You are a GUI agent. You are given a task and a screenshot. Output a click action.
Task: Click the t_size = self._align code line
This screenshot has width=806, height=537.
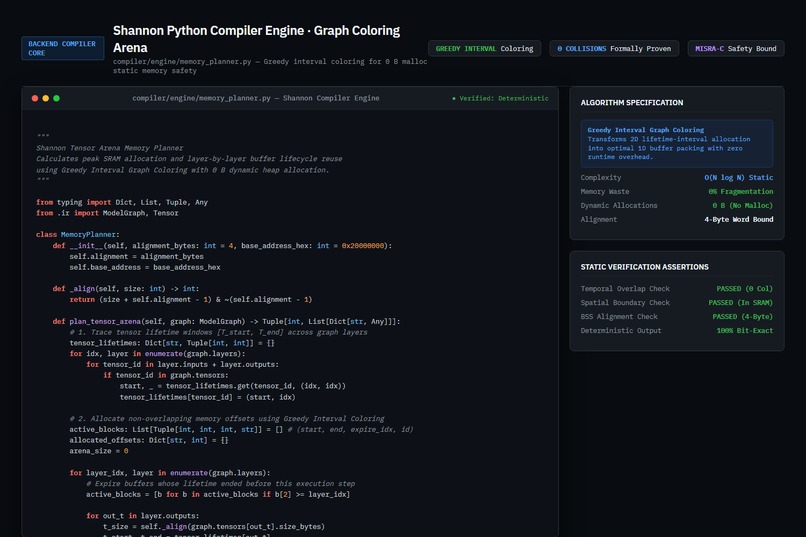tap(214, 526)
